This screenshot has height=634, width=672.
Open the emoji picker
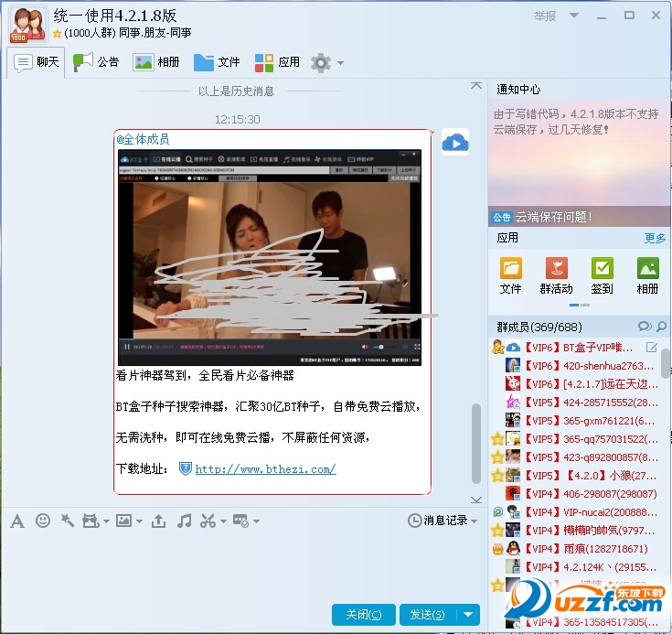click(42, 521)
